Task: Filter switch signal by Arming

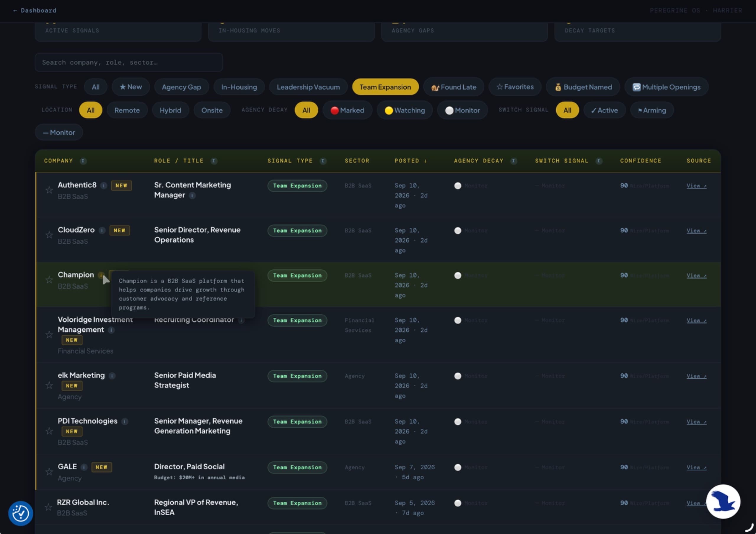Action: coord(652,110)
